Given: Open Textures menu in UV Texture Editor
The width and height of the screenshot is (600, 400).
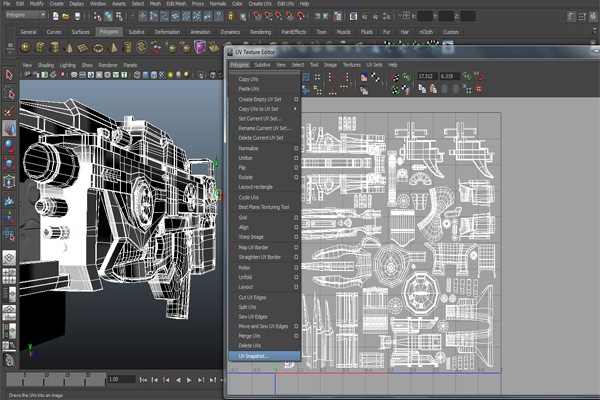Looking at the screenshot, I should (351, 65).
